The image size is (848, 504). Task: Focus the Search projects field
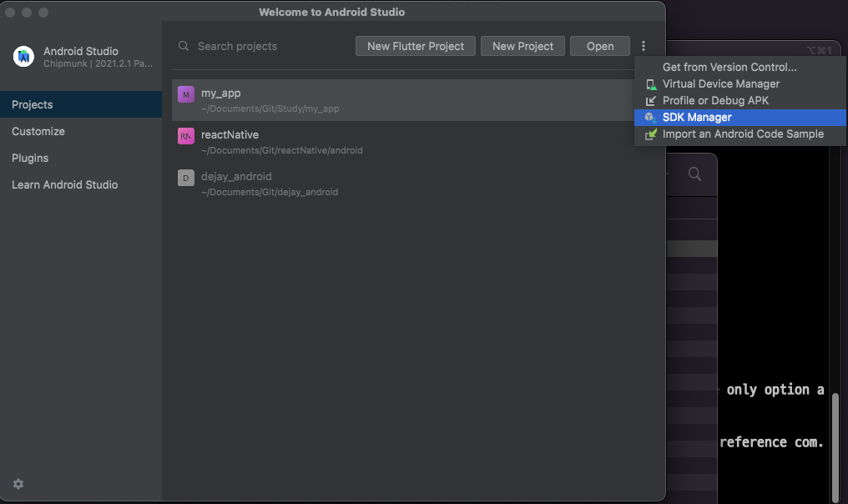pyautogui.click(x=264, y=46)
